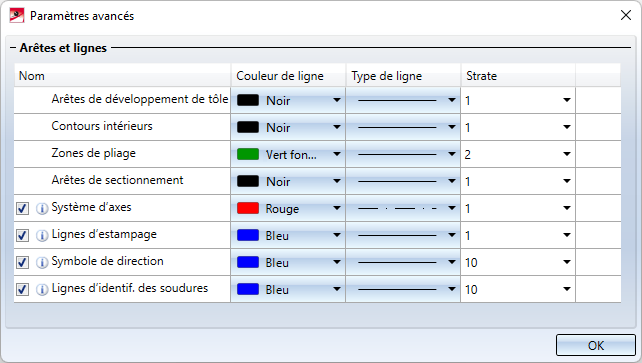The image size is (642, 363).
Task: Click the info icon beside Symbole de direction
Action: pyautogui.click(x=42, y=263)
